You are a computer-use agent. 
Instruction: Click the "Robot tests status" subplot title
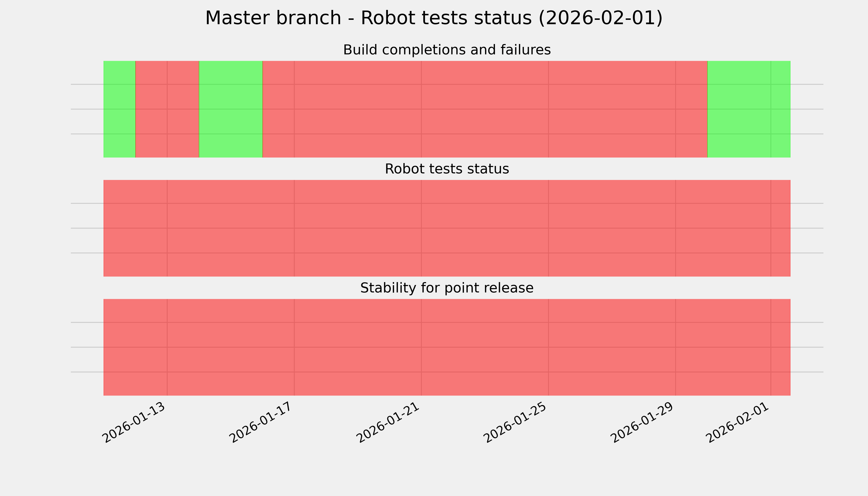point(447,169)
